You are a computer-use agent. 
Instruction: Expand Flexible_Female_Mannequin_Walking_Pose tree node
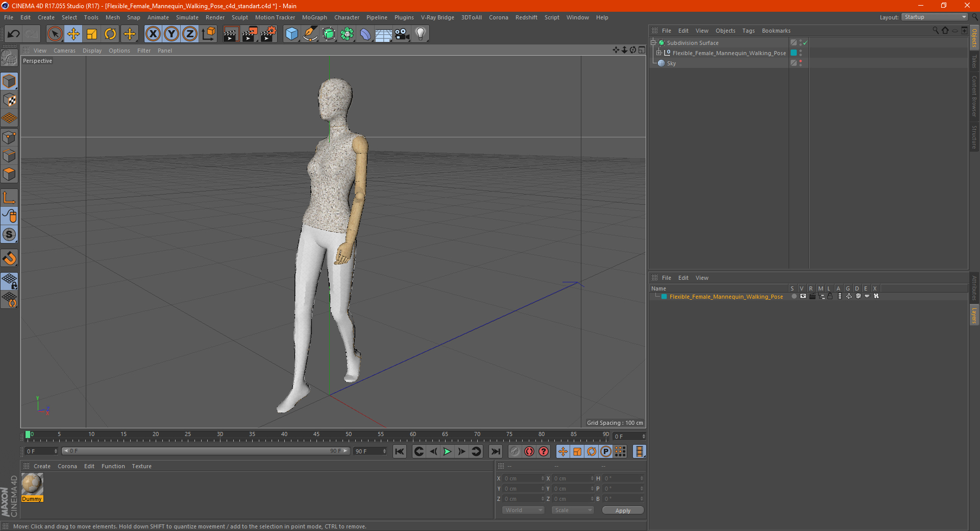click(659, 53)
